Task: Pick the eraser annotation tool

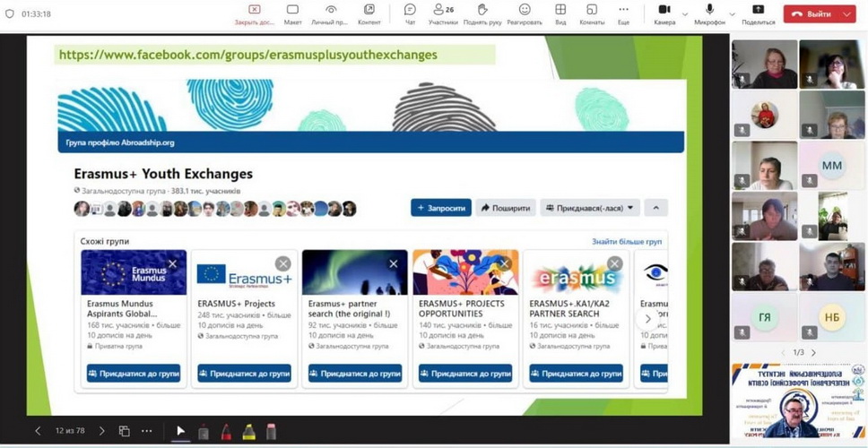Action: [272, 431]
